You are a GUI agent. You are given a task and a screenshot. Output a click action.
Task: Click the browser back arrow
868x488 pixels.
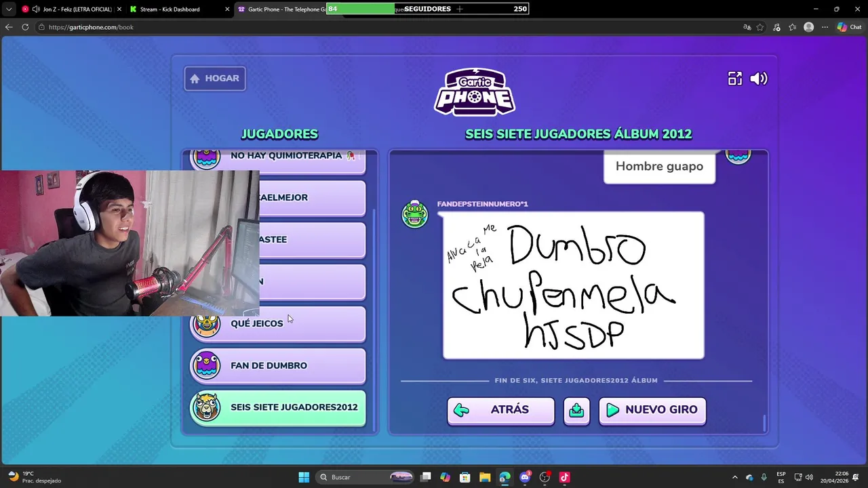(x=9, y=27)
